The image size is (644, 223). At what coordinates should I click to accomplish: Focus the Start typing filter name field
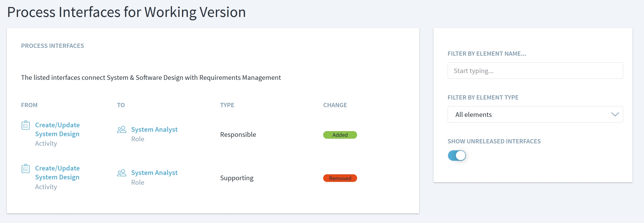click(535, 71)
